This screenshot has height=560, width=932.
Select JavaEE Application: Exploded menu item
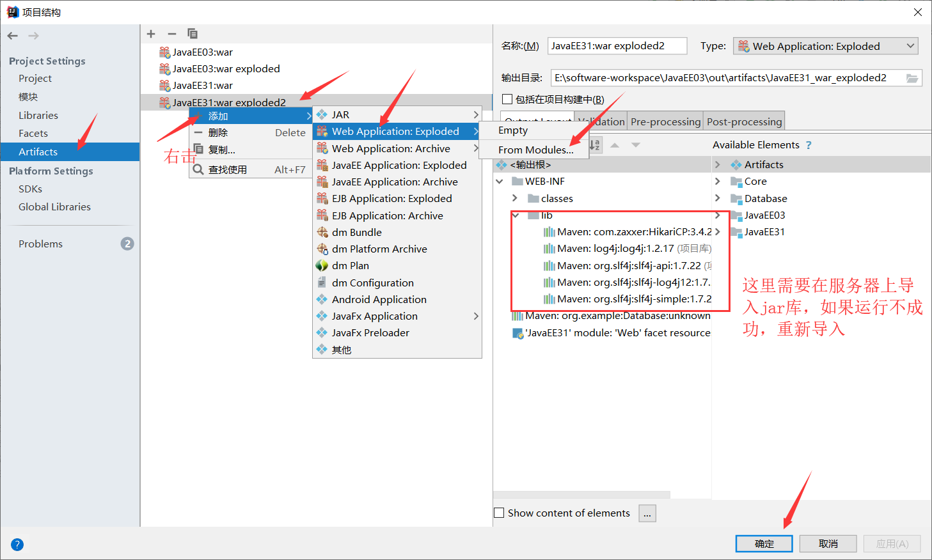397,165
